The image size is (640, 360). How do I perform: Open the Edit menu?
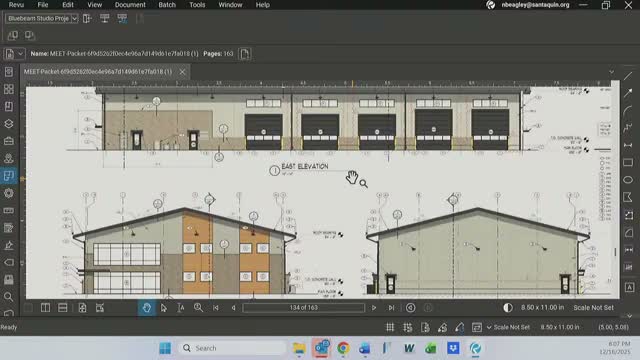(x=68, y=5)
